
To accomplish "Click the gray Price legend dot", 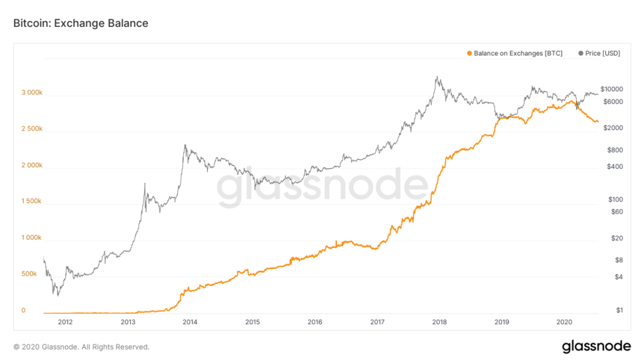I will (580, 53).
